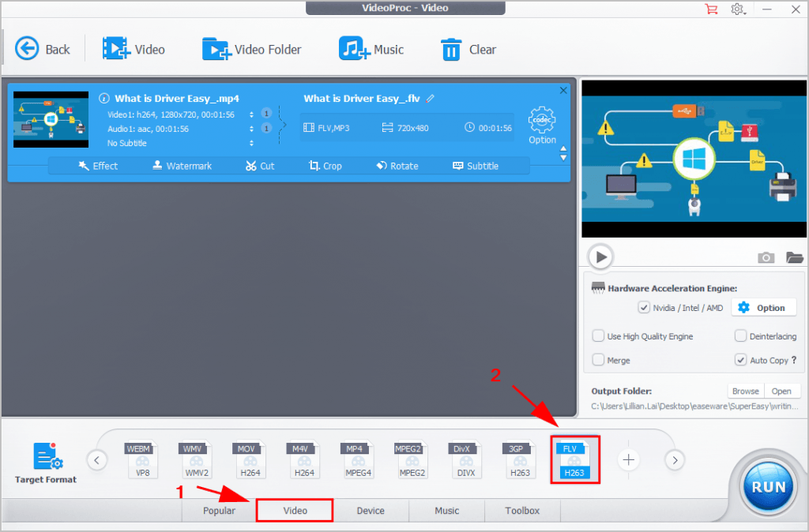
Task: Open the Watermark tool
Action: pyautogui.click(x=182, y=166)
